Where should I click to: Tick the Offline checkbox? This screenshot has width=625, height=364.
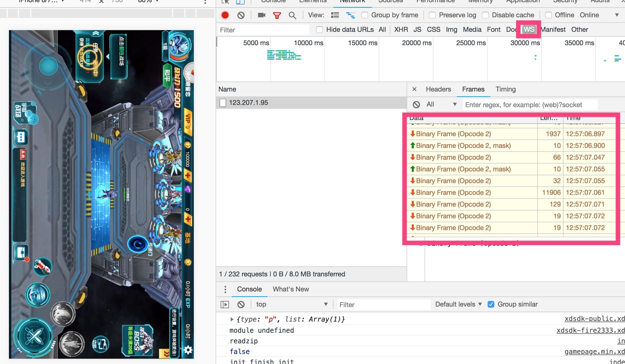coord(548,15)
